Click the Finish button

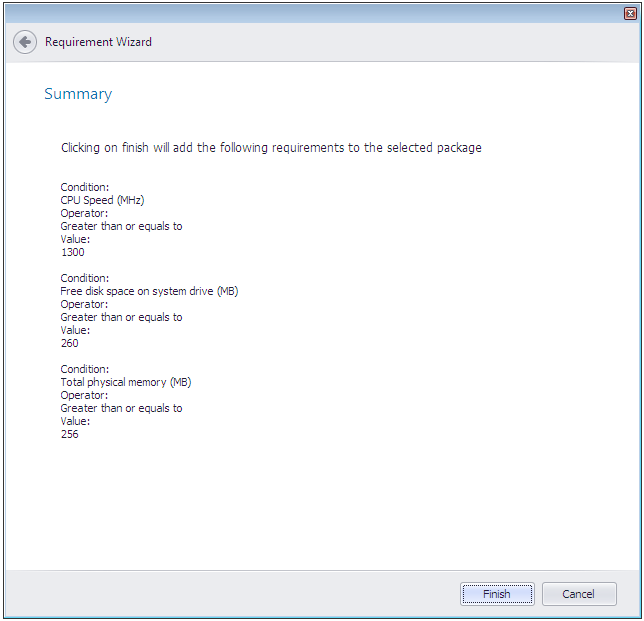point(497,594)
